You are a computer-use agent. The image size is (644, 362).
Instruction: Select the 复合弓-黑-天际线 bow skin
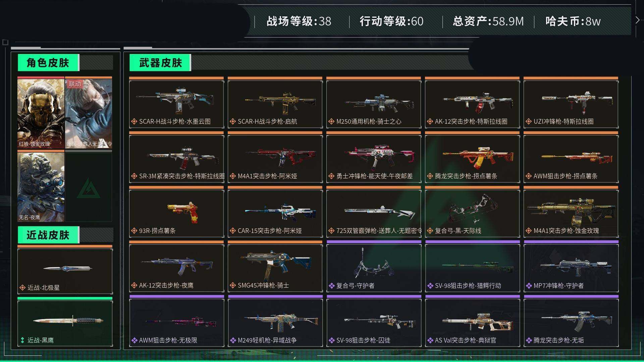472,214
